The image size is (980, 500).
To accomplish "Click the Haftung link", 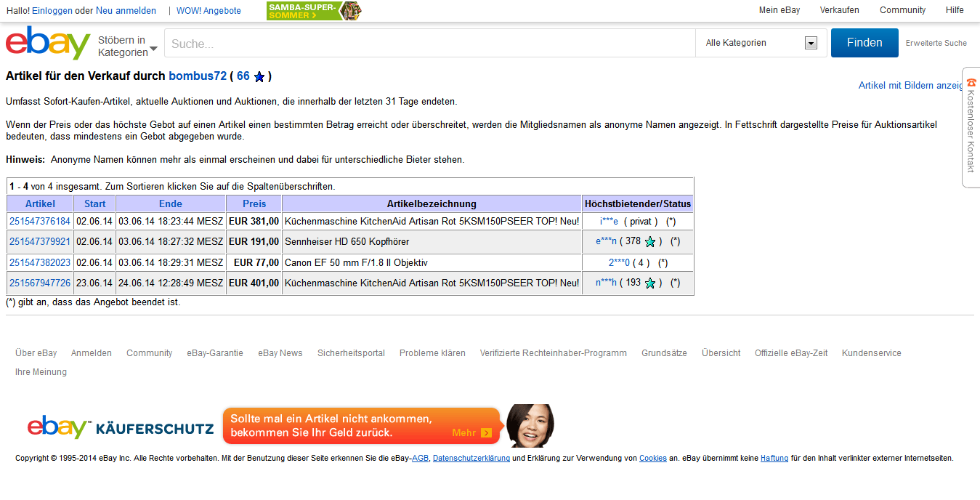I will [774, 459].
